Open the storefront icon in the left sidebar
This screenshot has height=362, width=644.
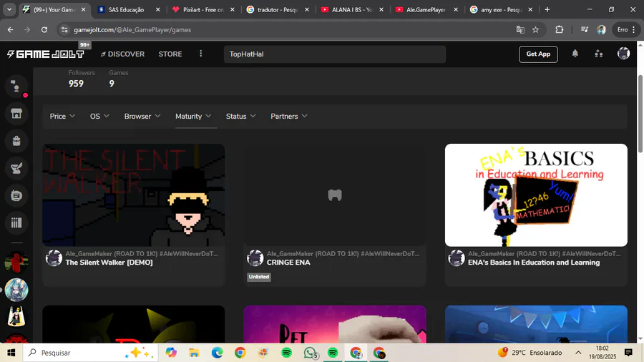point(16,114)
